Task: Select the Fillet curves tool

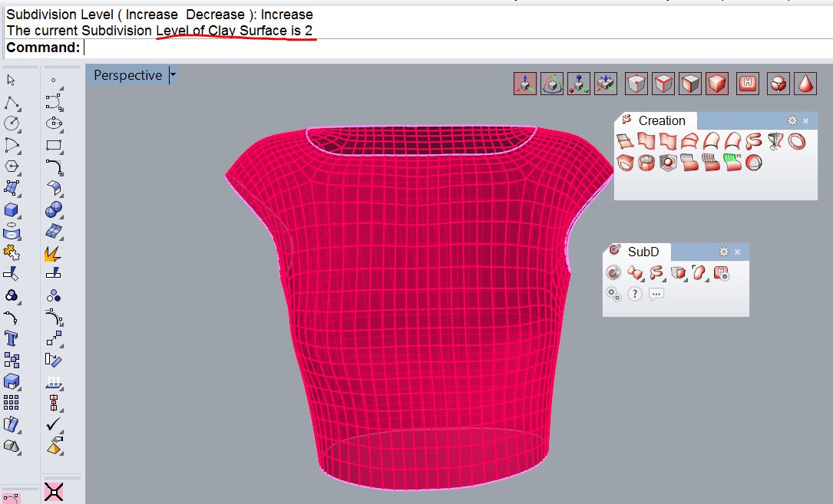Action: (54, 166)
